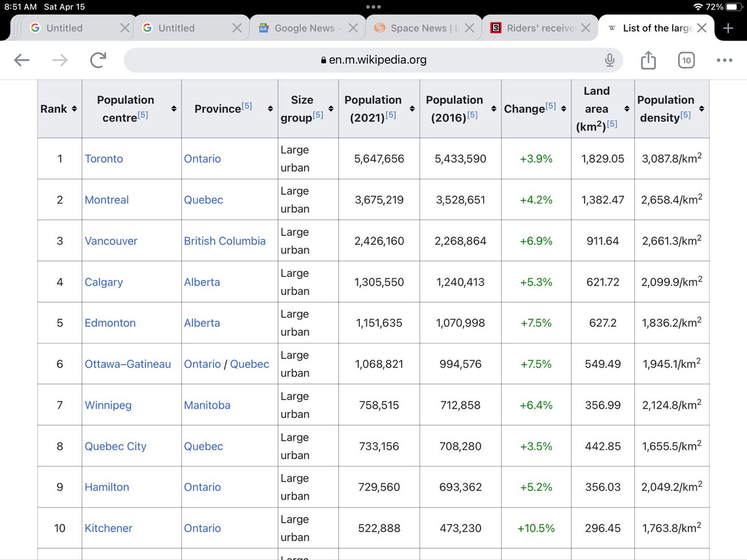Open the Quebec City link
The height and width of the screenshot is (560, 747).
[x=115, y=446]
